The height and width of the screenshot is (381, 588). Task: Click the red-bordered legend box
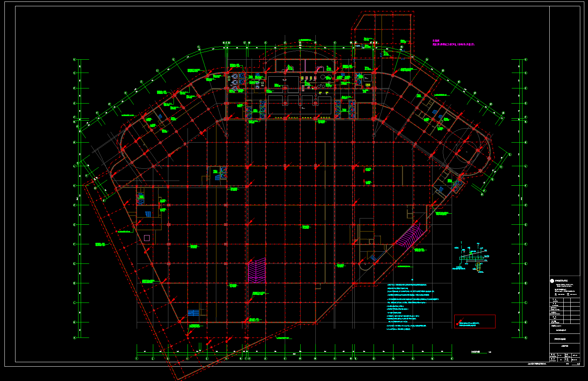point(475,321)
